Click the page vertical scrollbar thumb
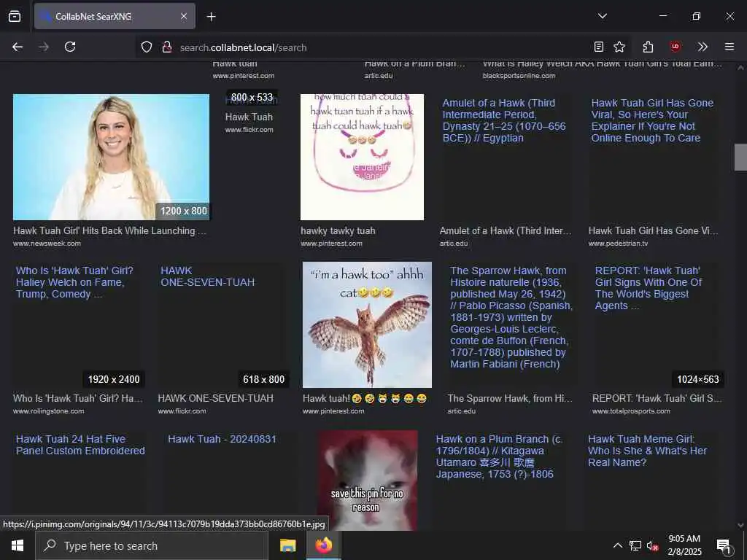The height and width of the screenshot is (560, 747). click(x=740, y=157)
